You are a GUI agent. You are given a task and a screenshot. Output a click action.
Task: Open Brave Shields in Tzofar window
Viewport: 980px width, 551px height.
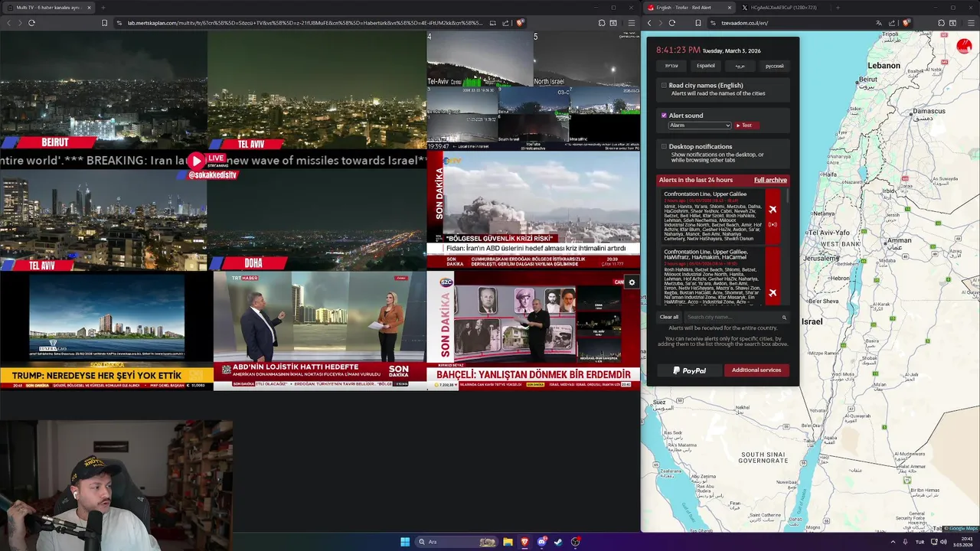tap(906, 23)
